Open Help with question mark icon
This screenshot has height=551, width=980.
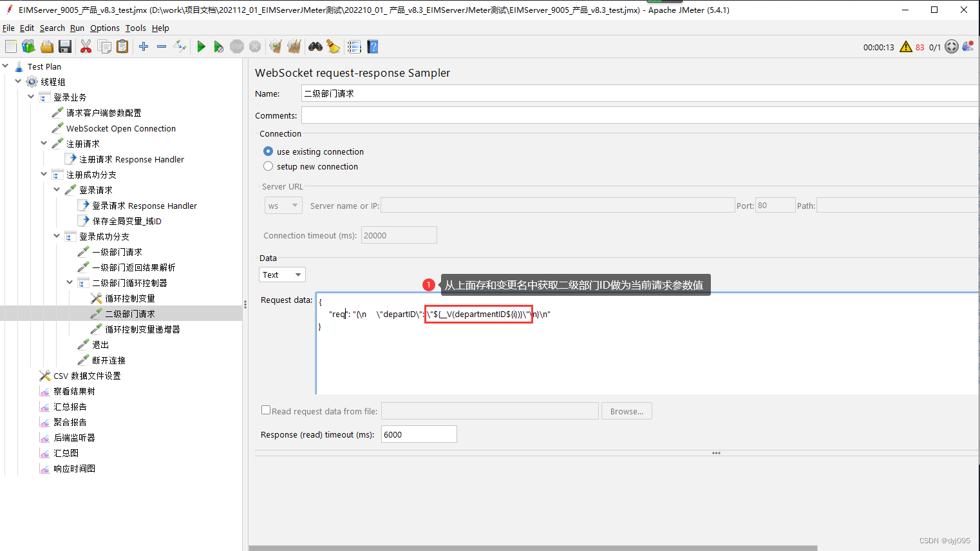tap(372, 46)
